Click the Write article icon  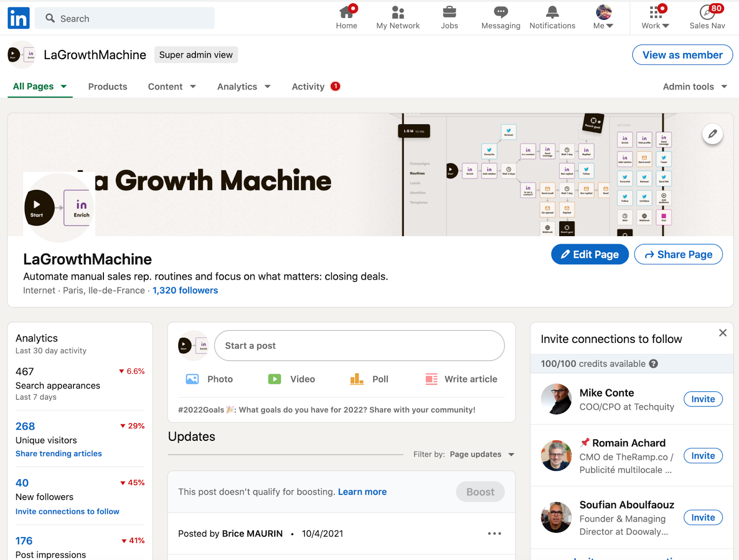pos(431,379)
